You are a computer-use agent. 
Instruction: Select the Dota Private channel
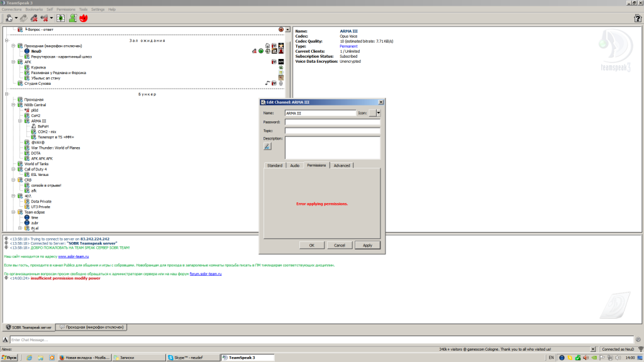click(41, 202)
